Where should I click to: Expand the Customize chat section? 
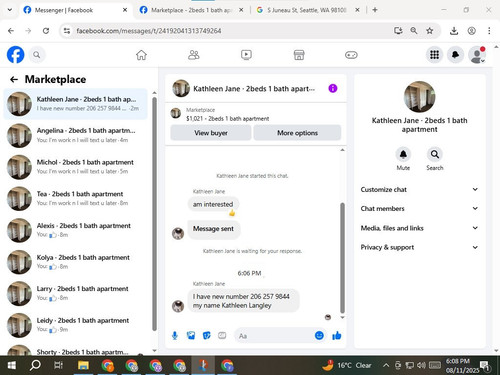coord(419,189)
